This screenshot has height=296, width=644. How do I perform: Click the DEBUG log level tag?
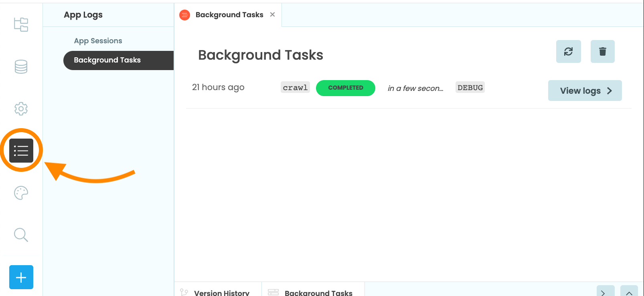(470, 88)
